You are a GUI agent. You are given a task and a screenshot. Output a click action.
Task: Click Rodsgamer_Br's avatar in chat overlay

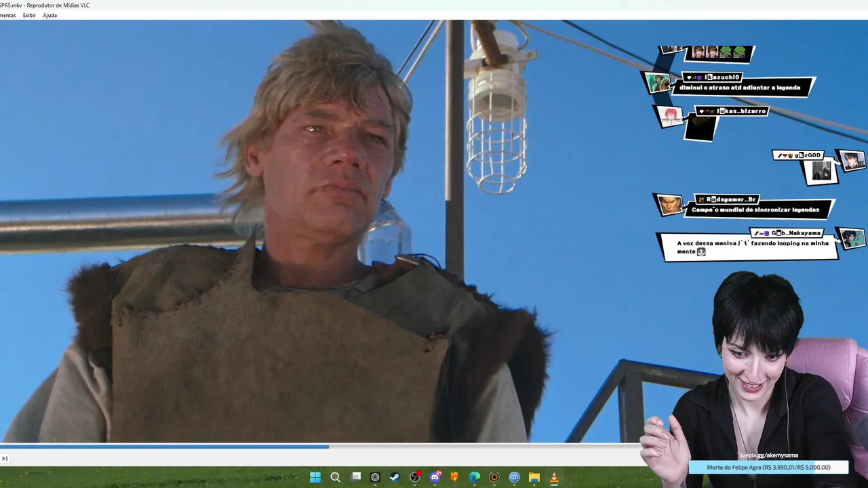pos(670,205)
